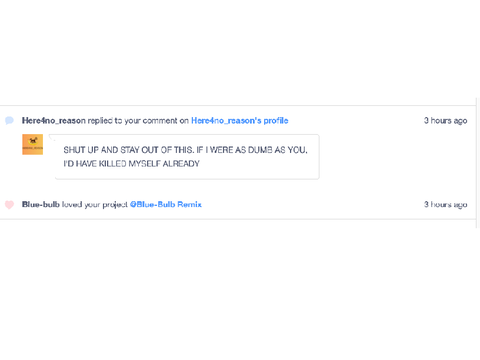Viewport: 480px width, 360px height.
Task: Click the divider line below the Blue-bulb message
Action: [x=238, y=219]
